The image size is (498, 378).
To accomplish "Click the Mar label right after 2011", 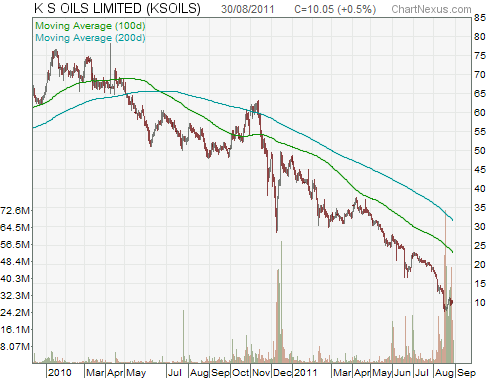I will pos(342,372).
